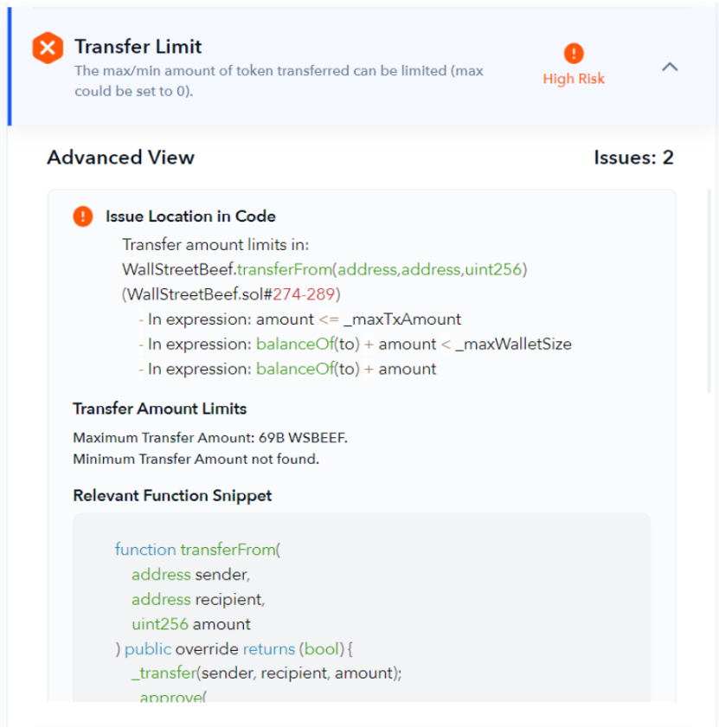Click Minimum Transfer Amount not found text
Screen dimensions: 719x728
[x=196, y=459]
